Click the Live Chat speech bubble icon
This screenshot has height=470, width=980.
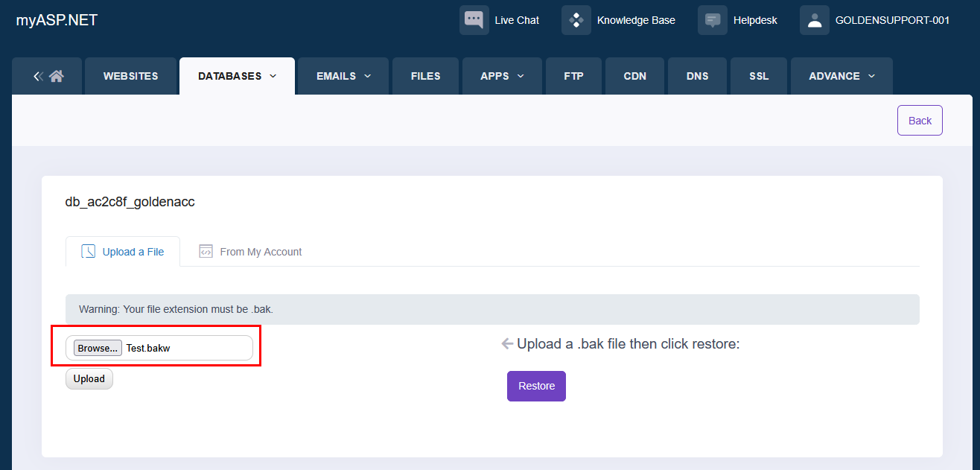[474, 20]
